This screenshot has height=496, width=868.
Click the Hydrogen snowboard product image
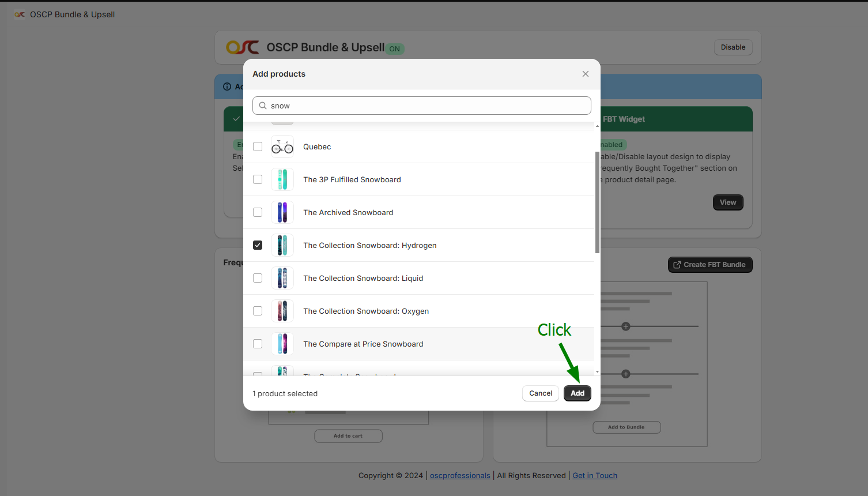(x=282, y=246)
